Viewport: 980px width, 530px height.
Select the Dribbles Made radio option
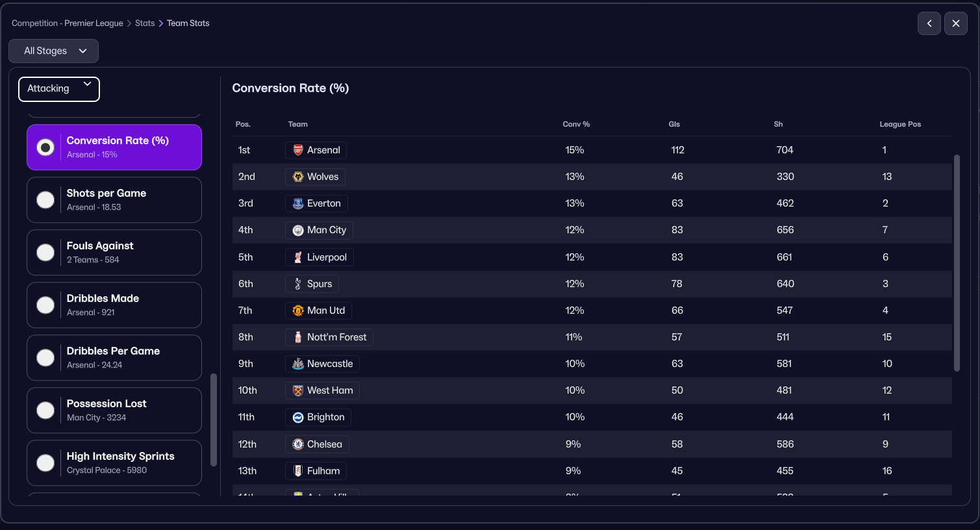click(45, 305)
